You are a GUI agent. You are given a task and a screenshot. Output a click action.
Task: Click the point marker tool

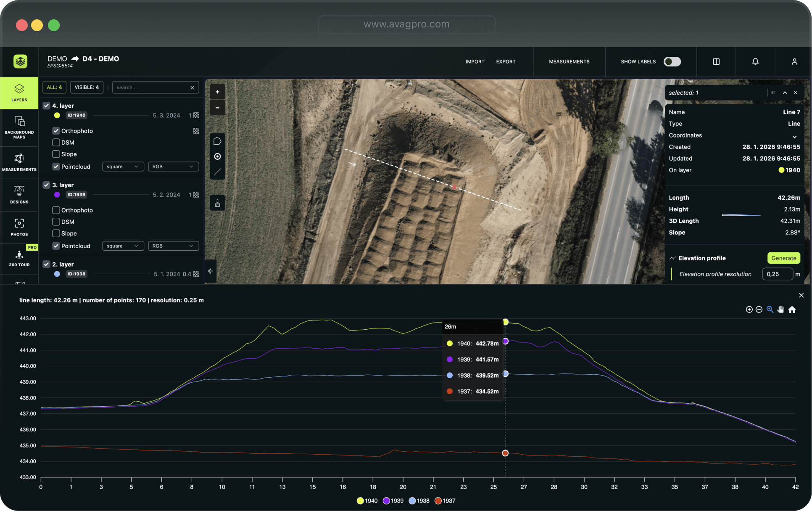coord(217,156)
